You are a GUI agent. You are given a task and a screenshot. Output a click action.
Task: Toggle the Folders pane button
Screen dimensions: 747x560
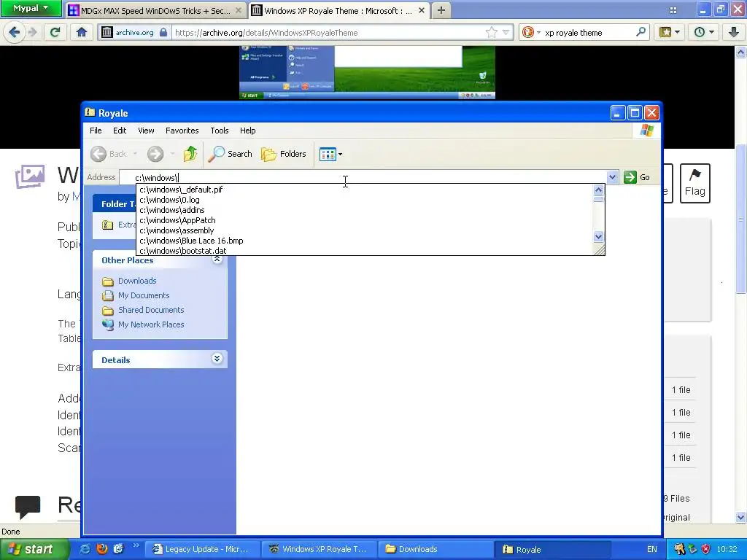pyautogui.click(x=284, y=154)
